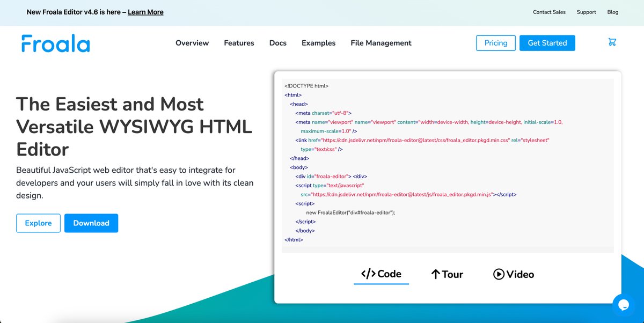The height and width of the screenshot is (323, 644).
Task: Open the Features page
Action: point(239,43)
